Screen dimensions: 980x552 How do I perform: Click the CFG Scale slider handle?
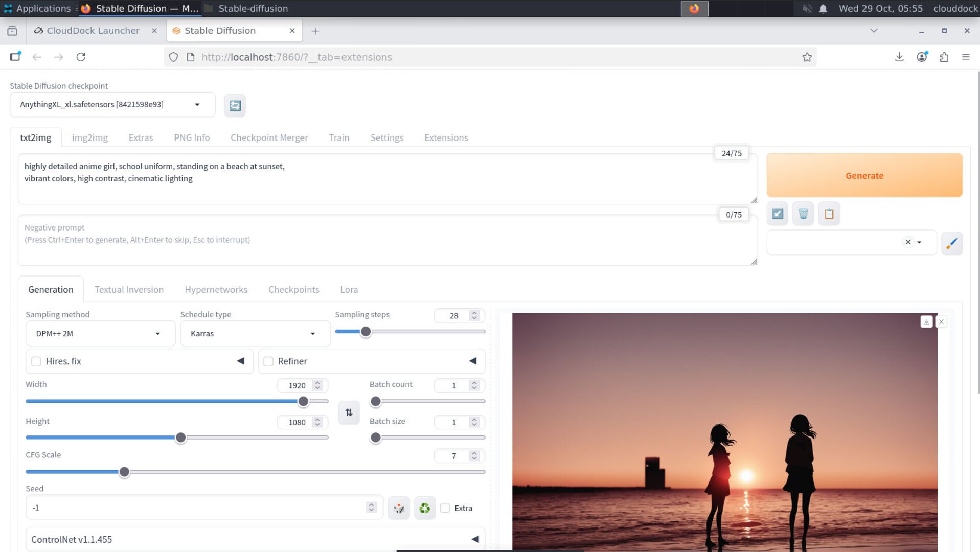pyautogui.click(x=124, y=472)
